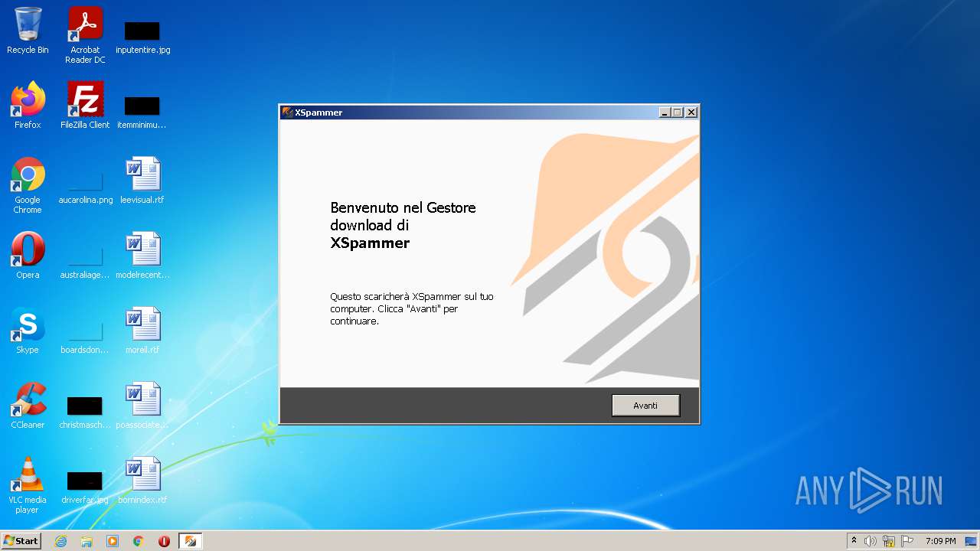Viewport: 980px width, 551px height.
Task: Click the 7:09 PM clock
Action: coord(940,541)
